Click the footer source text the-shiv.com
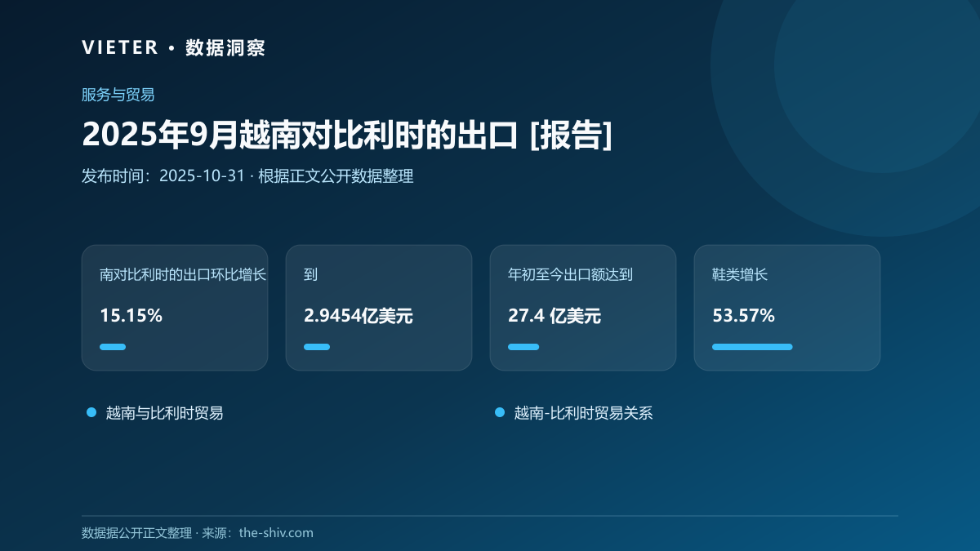Image resolution: width=980 pixels, height=551 pixels. pyautogui.click(x=276, y=533)
